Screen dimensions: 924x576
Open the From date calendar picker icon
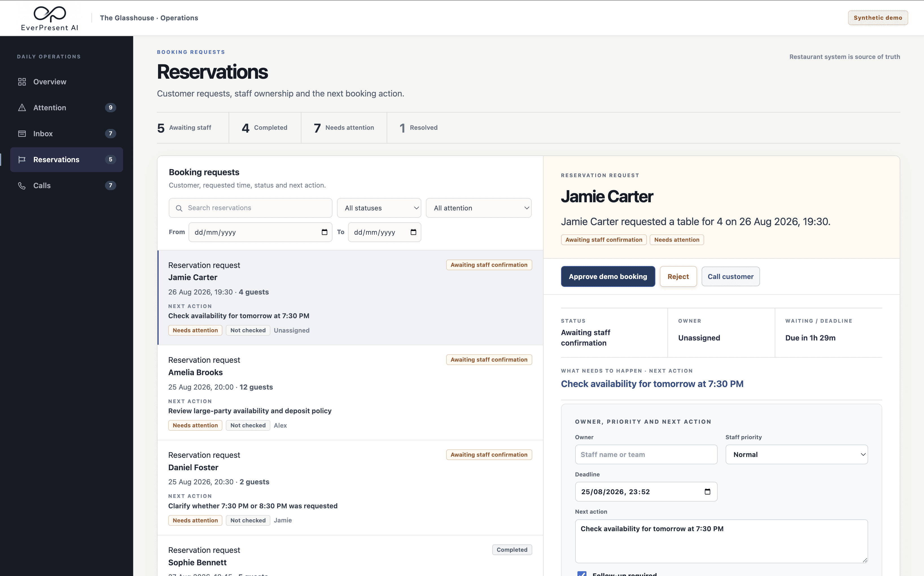(x=324, y=232)
